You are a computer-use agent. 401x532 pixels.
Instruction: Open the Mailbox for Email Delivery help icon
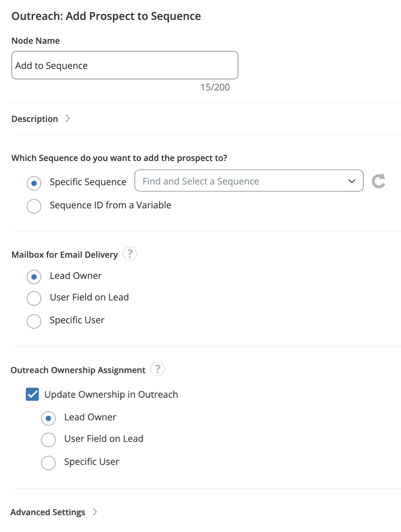[x=130, y=254]
